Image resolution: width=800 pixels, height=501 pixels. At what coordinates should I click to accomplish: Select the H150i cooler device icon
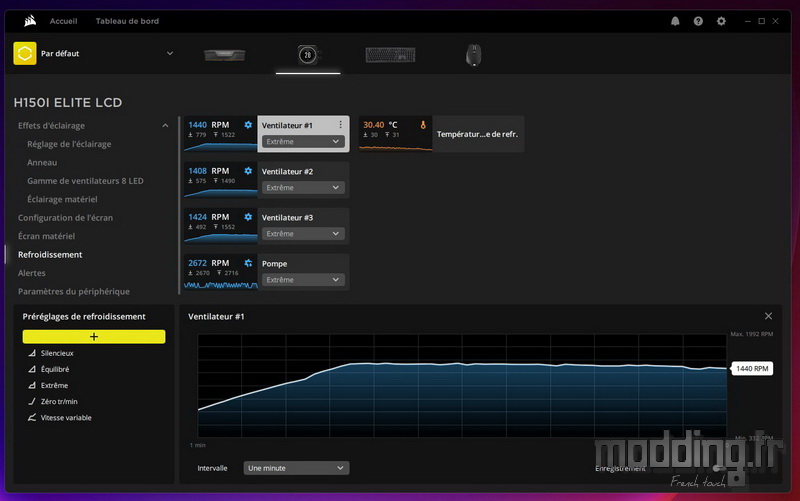coord(308,55)
